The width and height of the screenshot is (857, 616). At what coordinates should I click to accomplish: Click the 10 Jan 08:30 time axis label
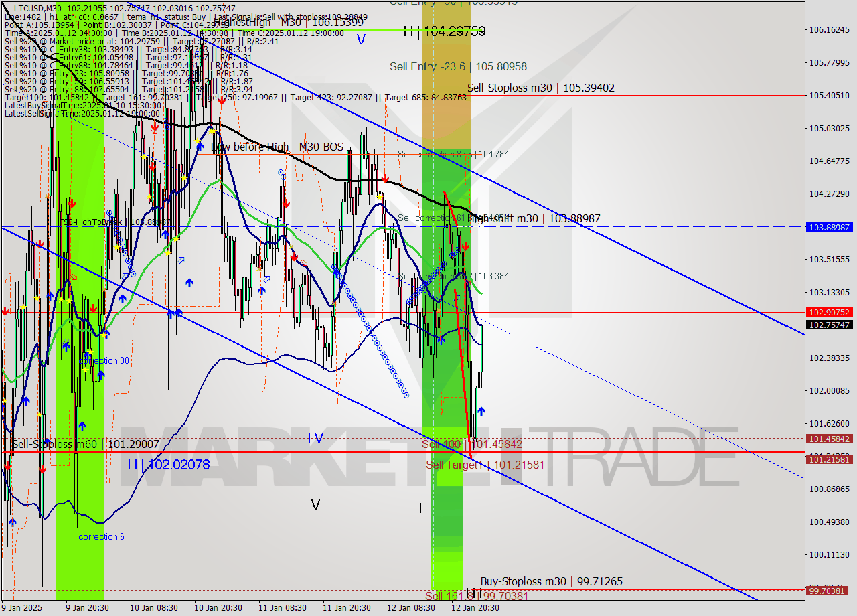coord(153,608)
